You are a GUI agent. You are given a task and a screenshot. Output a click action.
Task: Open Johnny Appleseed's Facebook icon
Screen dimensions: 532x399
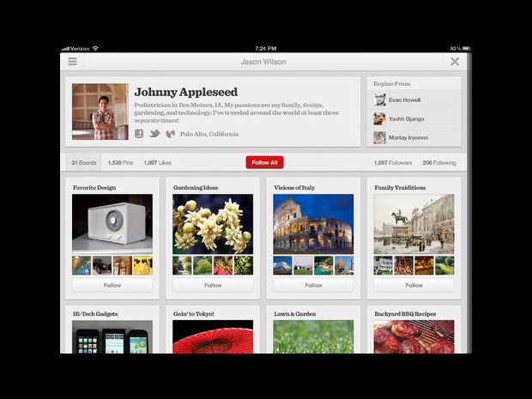coord(139,134)
